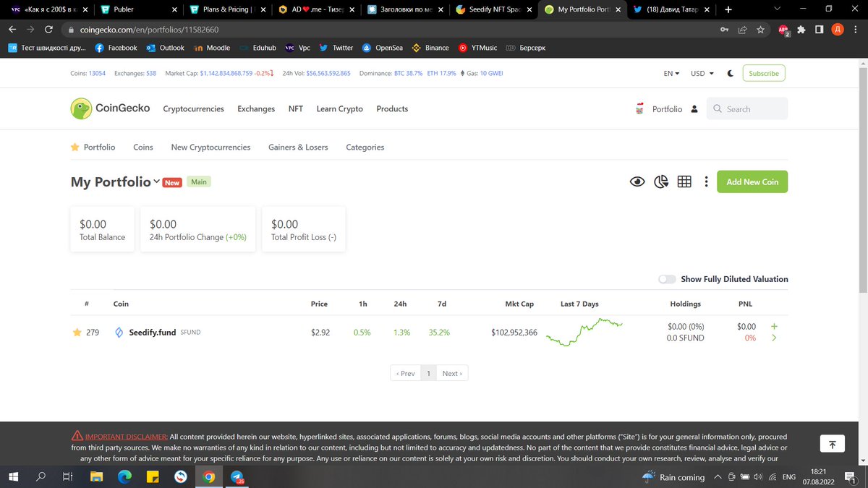The height and width of the screenshot is (488, 868).
Task: Add a Seedify.fund transaction with plus icon
Action: point(775,327)
